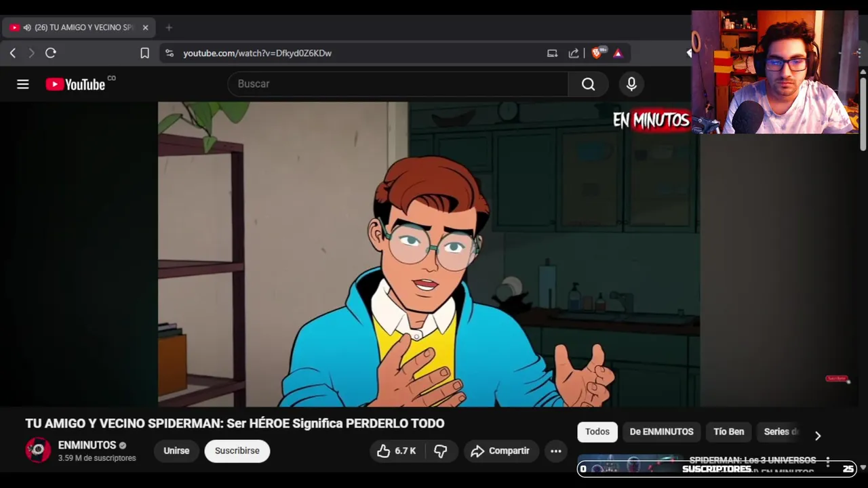Show more filter chips with right chevron

818,436
